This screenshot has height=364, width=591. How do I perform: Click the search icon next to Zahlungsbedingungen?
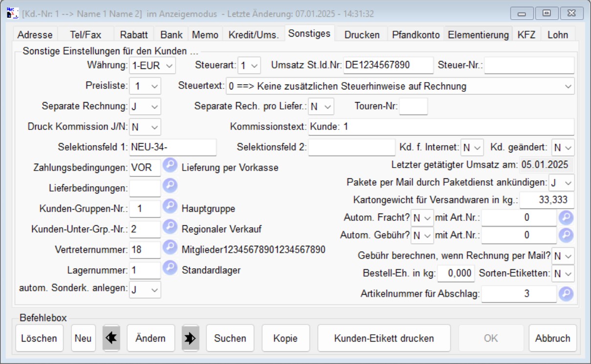pyautogui.click(x=170, y=165)
